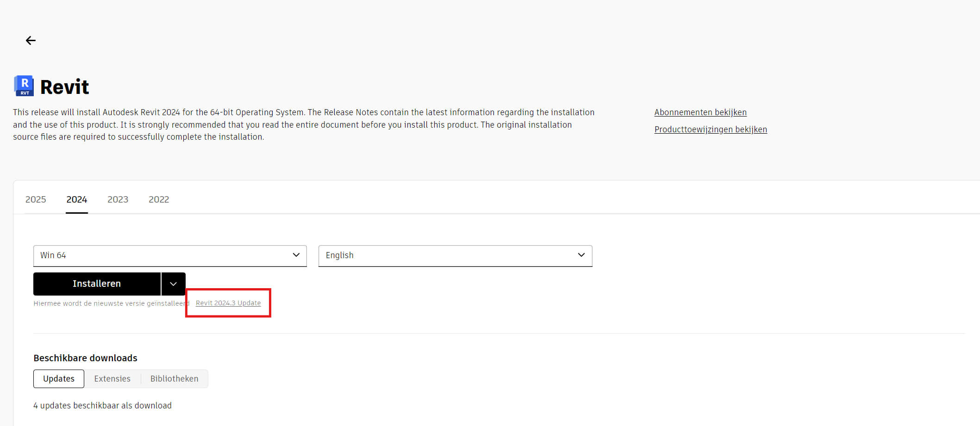Viewport: 980px width, 426px height.
Task: Click the Revit page title
Action: tap(64, 87)
